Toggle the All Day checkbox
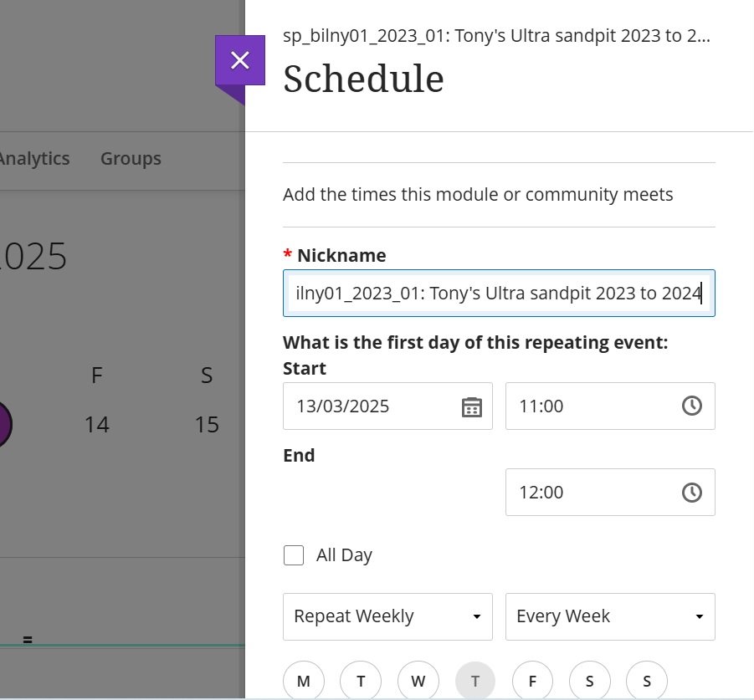 [x=294, y=554]
